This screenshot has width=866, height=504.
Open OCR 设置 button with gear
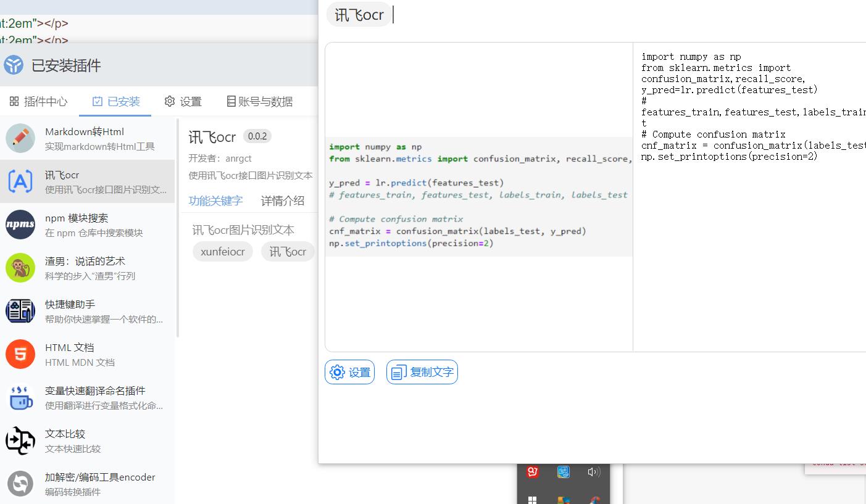(349, 372)
